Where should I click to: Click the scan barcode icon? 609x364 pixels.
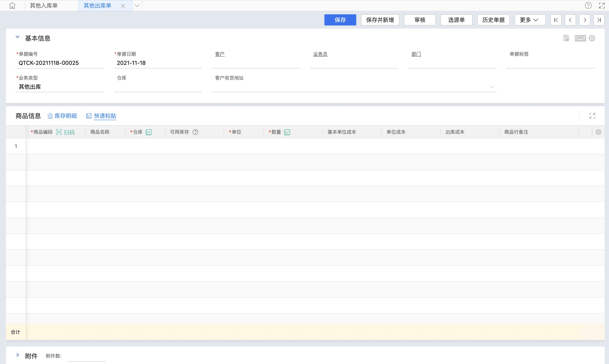tap(59, 132)
